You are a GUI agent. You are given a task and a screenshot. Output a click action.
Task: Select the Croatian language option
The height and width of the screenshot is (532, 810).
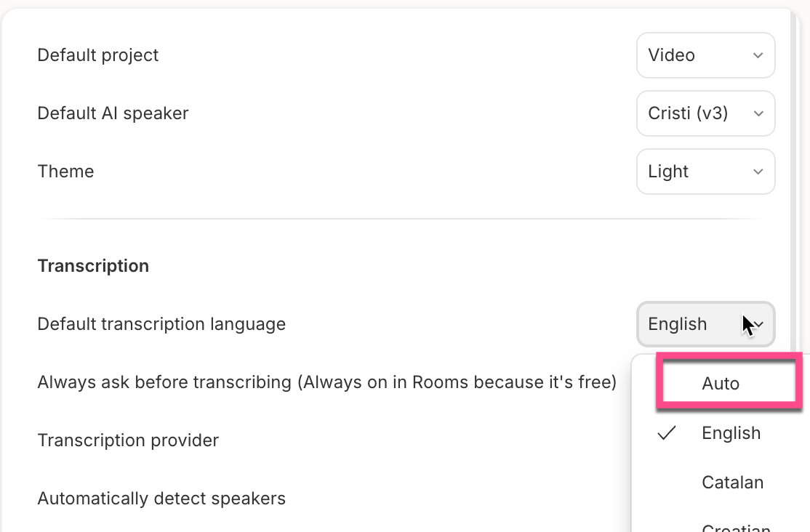coord(736,526)
